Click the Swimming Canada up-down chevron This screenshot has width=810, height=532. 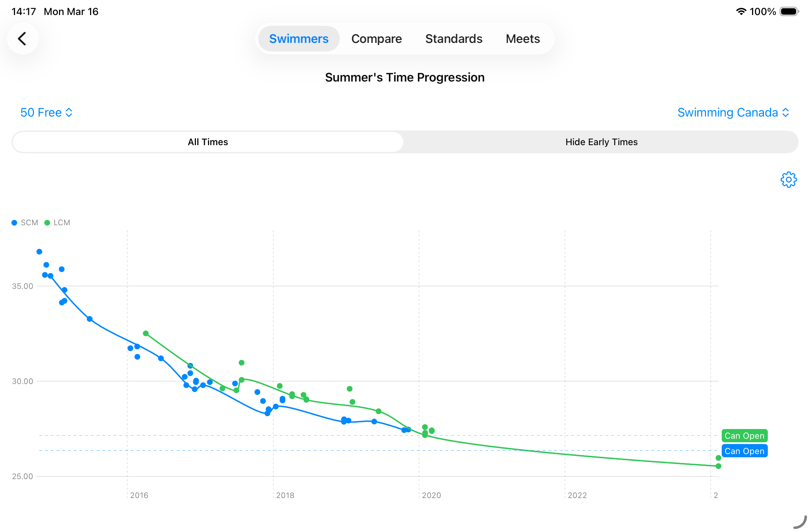click(786, 113)
